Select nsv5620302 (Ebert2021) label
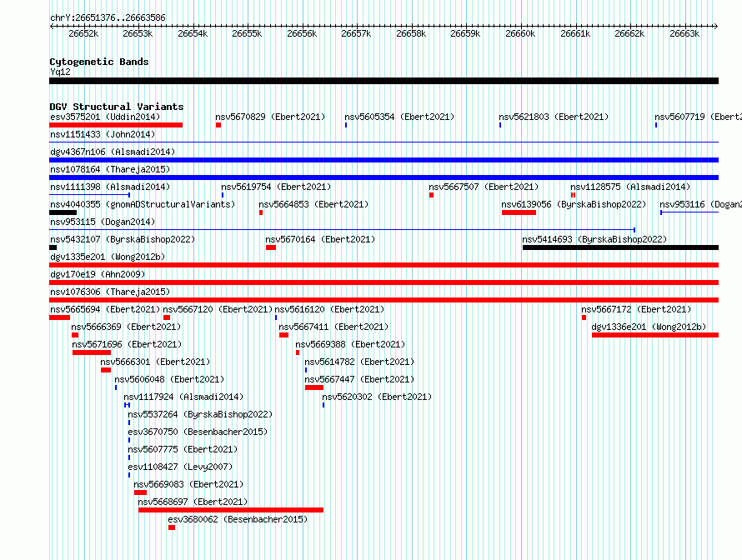 [377, 397]
